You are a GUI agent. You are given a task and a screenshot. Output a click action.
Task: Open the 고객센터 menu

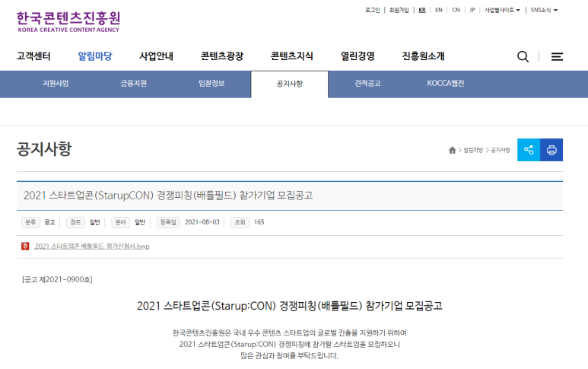(33, 56)
